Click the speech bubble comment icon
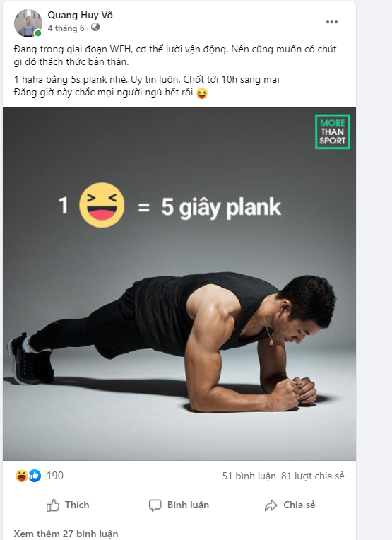The width and height of the screenshot is (392, 540). point(155,505)
